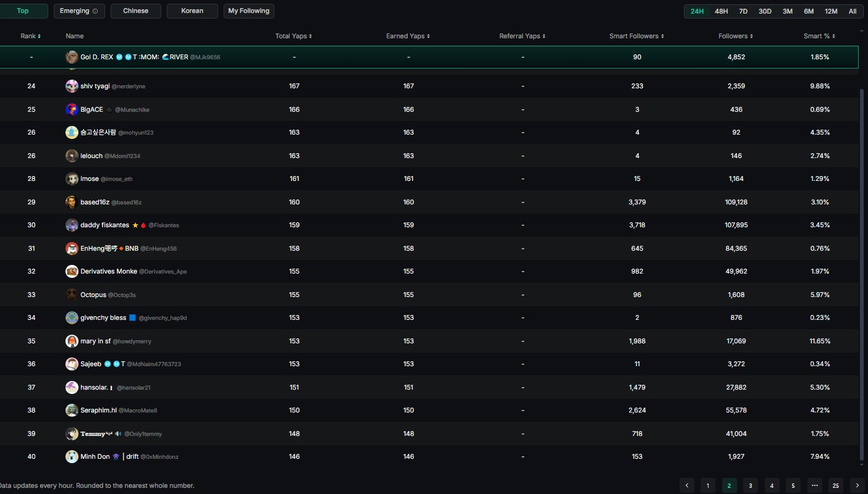Click the sort arrows beside Smart %

[833, 36]
